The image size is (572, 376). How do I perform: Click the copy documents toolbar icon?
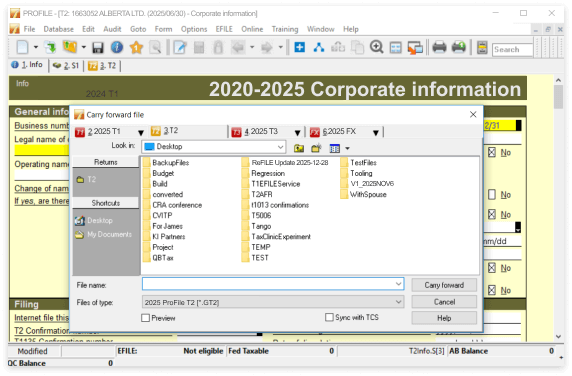[357, 48]
